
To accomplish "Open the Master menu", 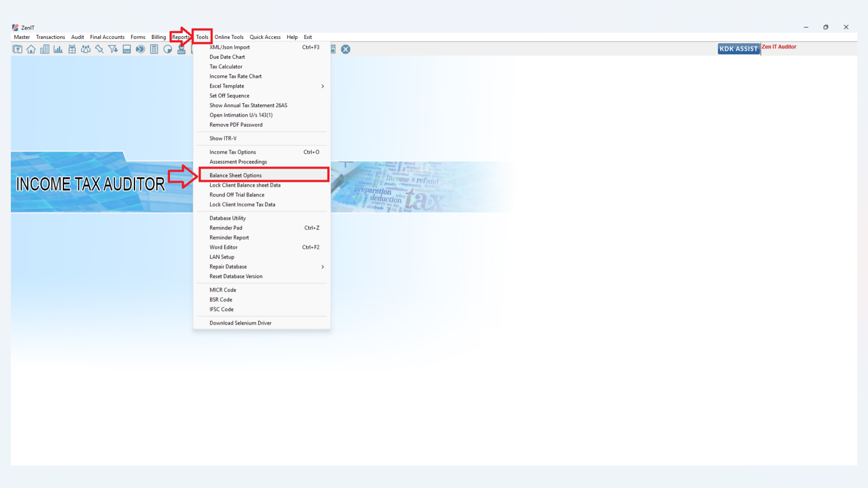I will pyautogui.click(x=22, y=37).
